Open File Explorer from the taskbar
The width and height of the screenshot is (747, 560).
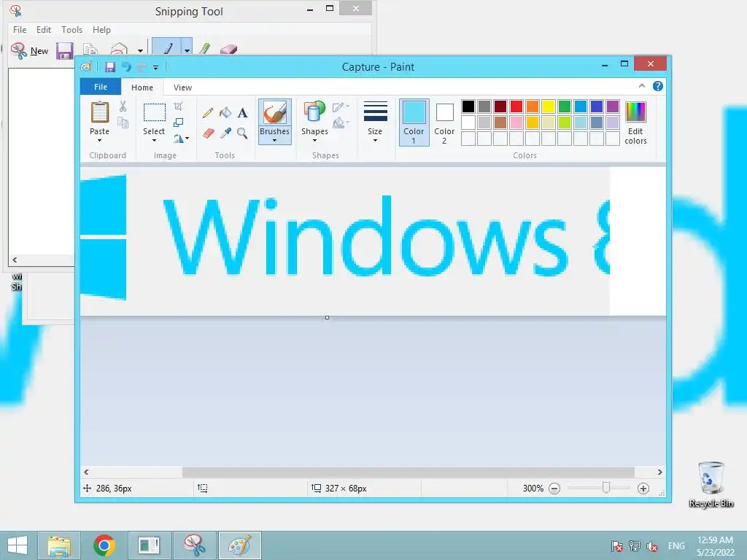(59, 545)
